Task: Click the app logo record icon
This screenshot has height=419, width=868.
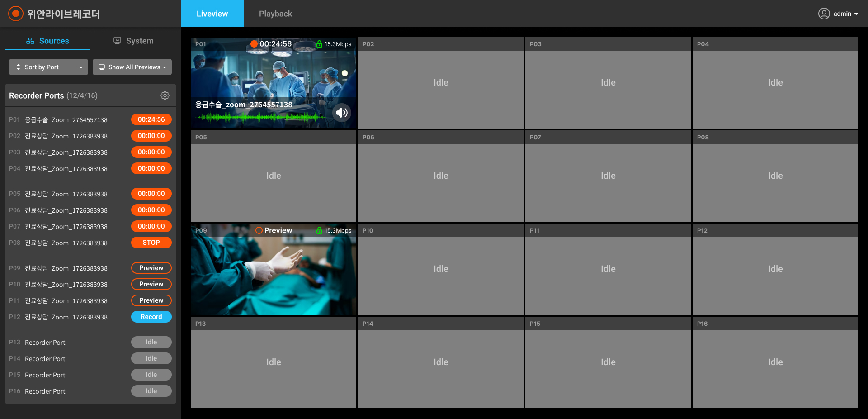Action: [15, 14]
